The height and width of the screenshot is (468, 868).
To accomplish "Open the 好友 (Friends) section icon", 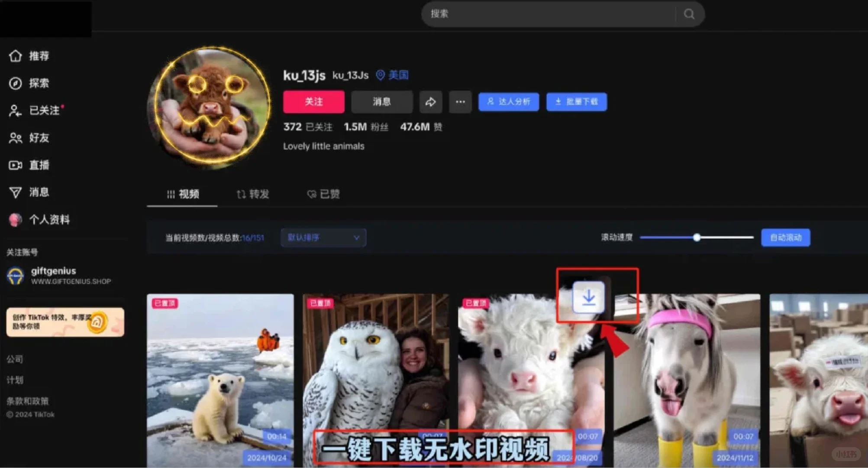I will 16,138.
